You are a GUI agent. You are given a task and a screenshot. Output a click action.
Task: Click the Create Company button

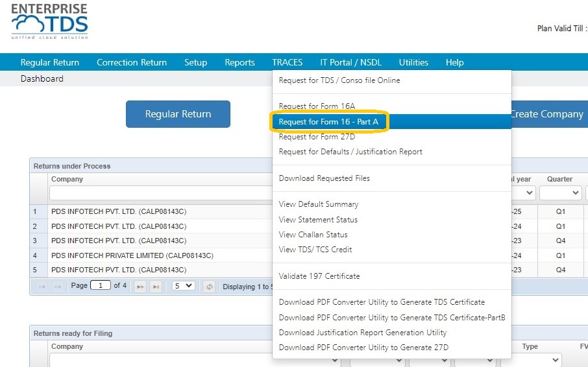[548, 114]
